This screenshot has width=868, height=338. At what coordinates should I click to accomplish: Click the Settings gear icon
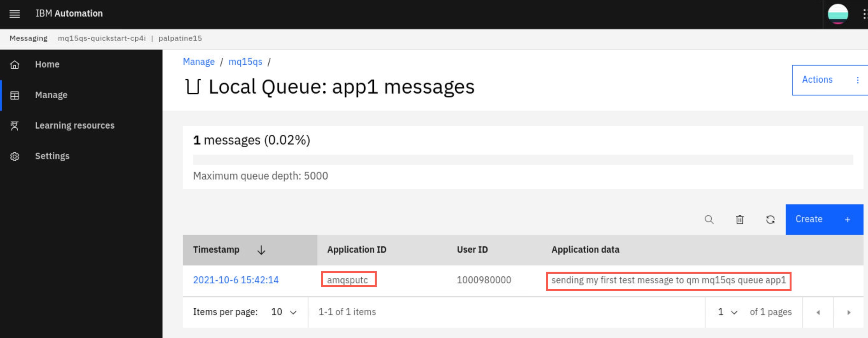click(x=14, y=157)
